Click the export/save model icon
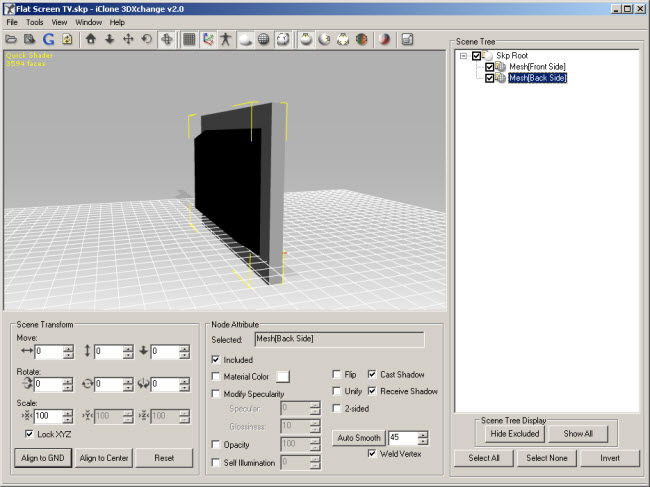The width and height of the screenshot is (650, 487). 29,39
